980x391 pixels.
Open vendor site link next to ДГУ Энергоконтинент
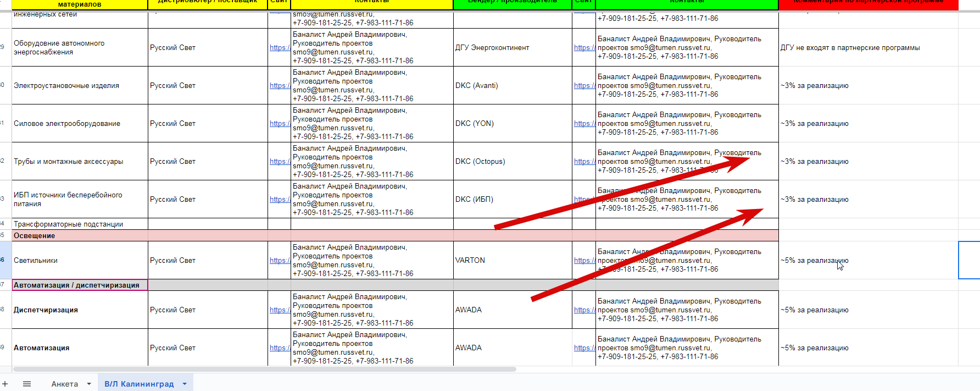pos(584,48)
